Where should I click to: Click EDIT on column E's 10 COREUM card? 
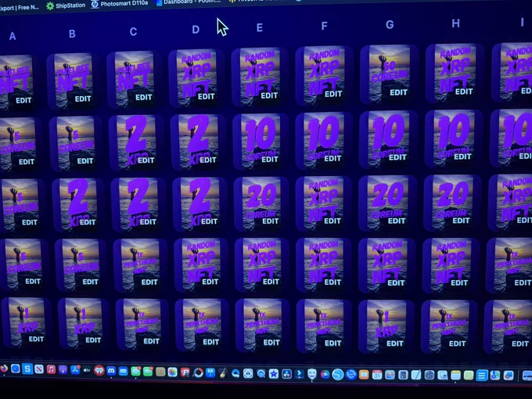click(x=270, y=159)
